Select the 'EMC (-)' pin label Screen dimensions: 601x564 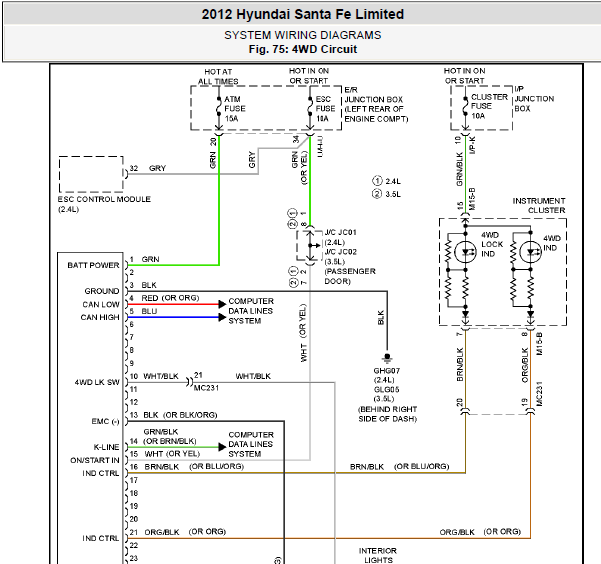(105, 421)
